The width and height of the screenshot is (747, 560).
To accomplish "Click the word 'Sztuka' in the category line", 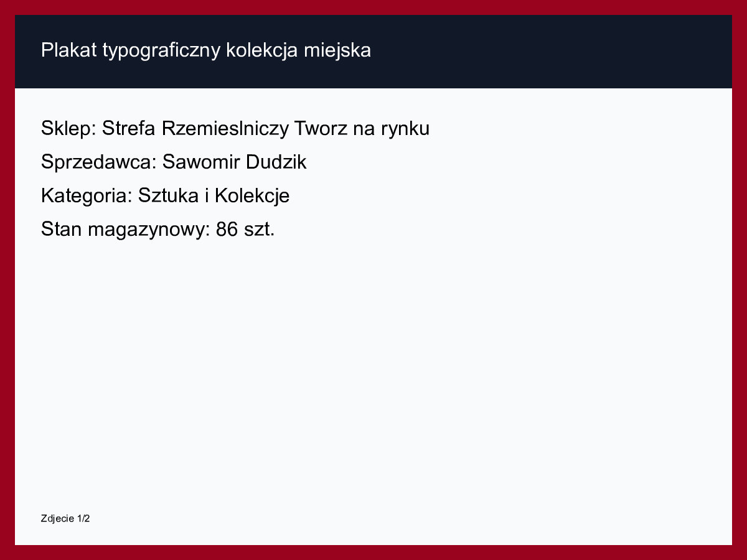I will (169, 196).
